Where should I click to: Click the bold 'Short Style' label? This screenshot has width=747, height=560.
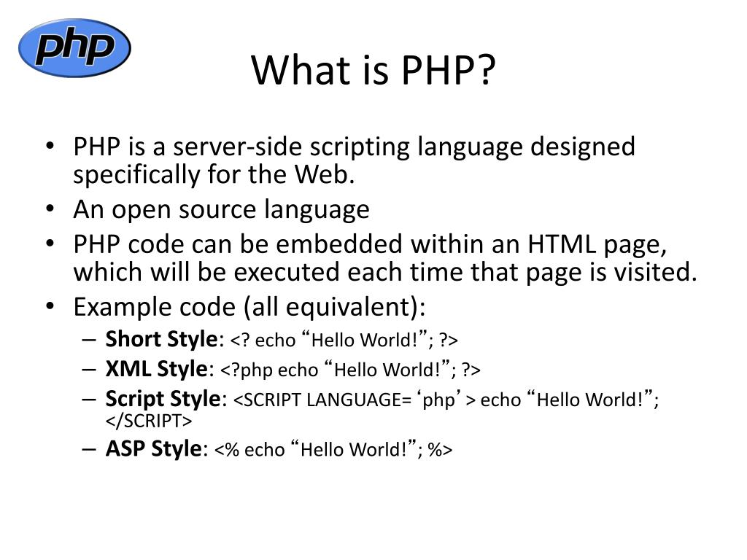[x=161, y=340]
